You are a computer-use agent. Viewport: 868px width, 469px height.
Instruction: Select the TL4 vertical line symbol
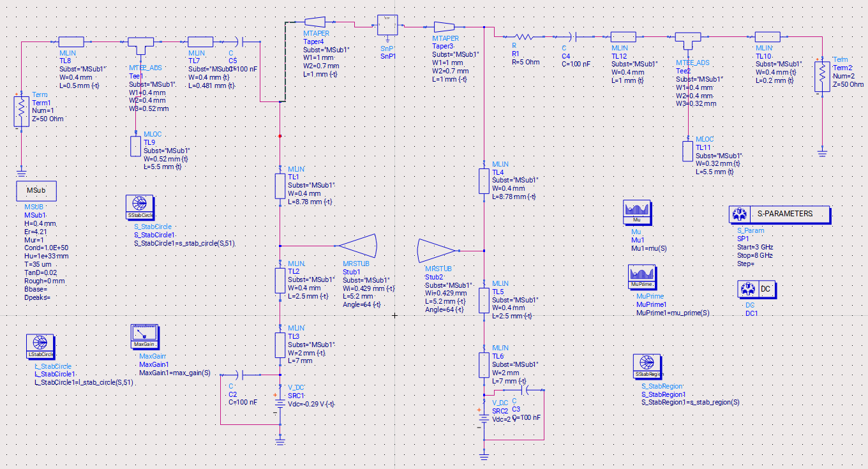click(x=484, y=181)
